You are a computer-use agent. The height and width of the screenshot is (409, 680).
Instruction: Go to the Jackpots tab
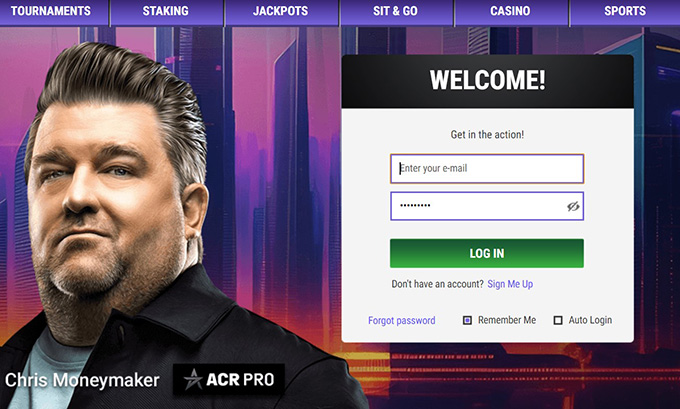(x=281, y=12)
